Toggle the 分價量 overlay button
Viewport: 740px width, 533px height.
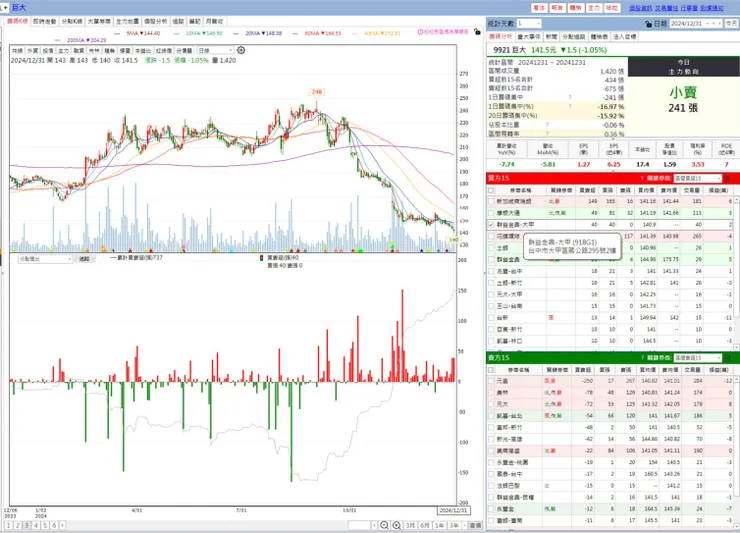tap(184, 51)
